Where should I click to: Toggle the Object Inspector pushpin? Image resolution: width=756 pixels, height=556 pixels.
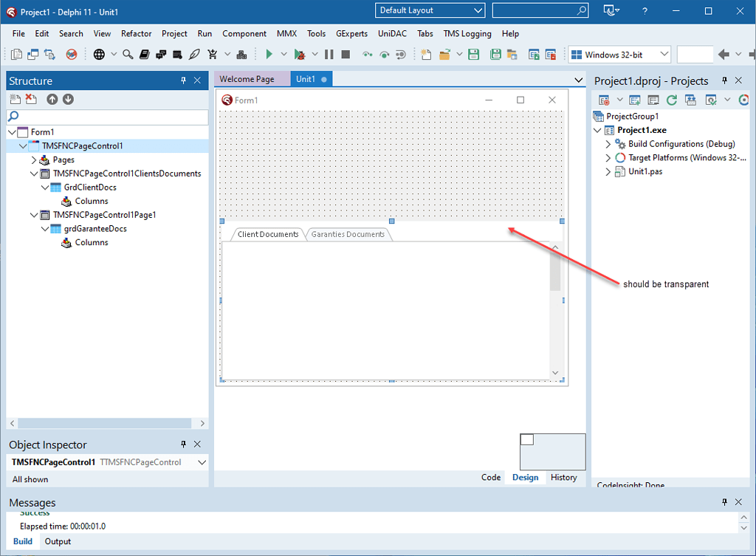(x=183, y=444)
